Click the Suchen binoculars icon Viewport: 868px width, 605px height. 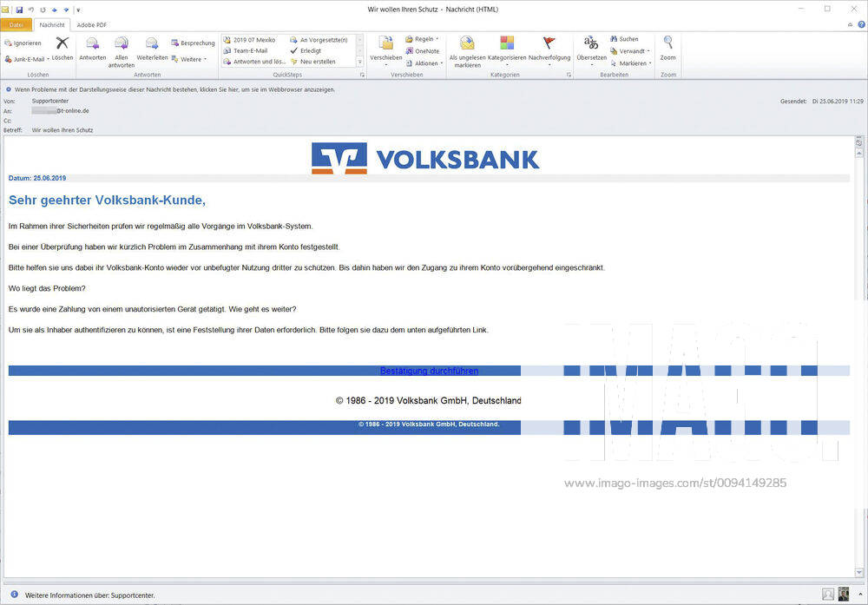pos(614,39)
